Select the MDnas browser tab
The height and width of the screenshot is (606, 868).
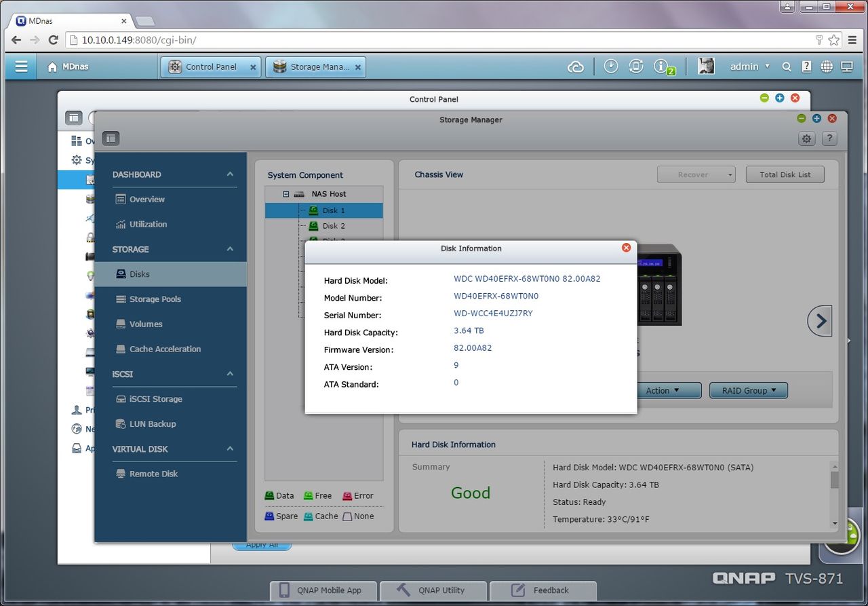[x=71, y=20]
